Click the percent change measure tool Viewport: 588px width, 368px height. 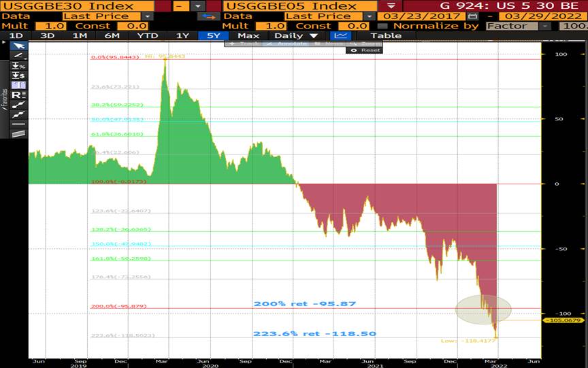[18, 65]
